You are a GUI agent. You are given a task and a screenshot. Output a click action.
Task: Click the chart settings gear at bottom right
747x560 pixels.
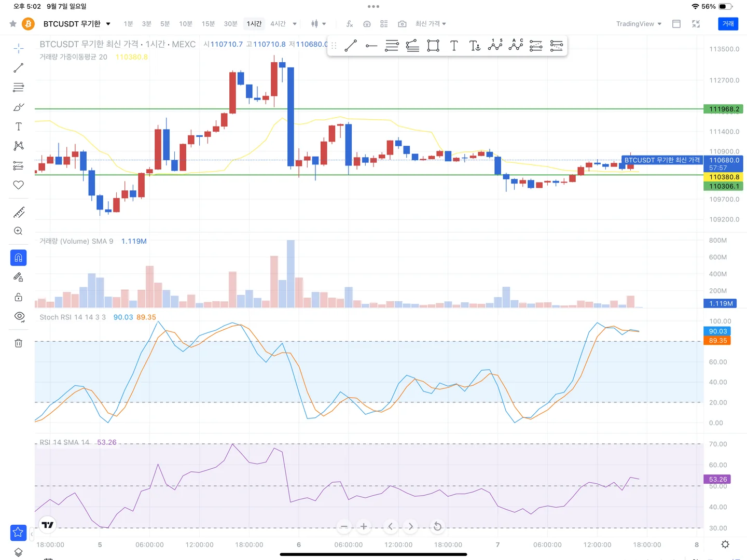pyautogui.click(x=725, y=544)
